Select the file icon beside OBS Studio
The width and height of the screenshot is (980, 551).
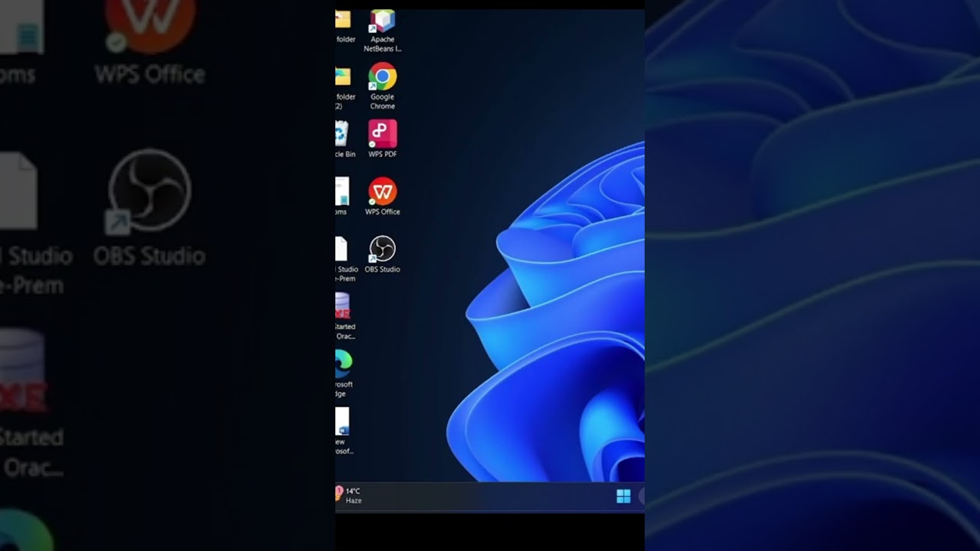pyautogui.click(x=341, y=249)
